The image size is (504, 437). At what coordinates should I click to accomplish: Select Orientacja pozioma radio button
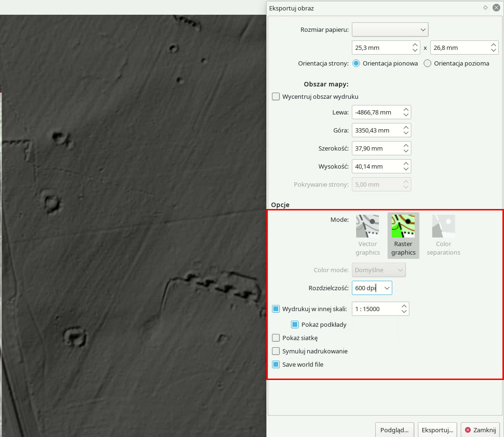427,63
